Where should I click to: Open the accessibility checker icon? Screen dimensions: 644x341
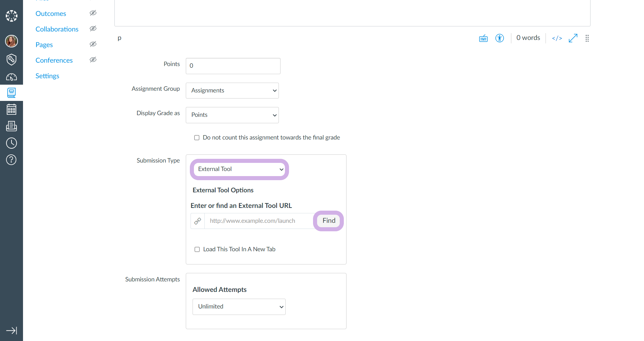499,38
